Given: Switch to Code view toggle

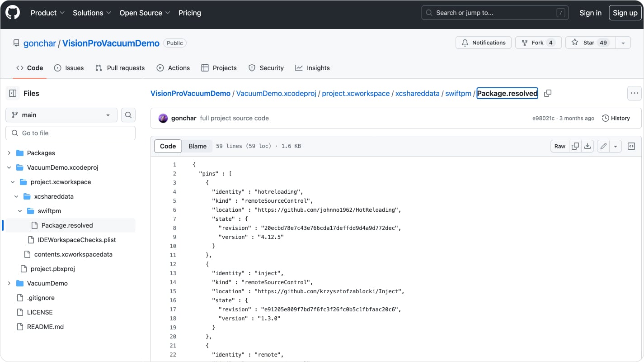Looking at the screenshot, I should click(168, 146).
